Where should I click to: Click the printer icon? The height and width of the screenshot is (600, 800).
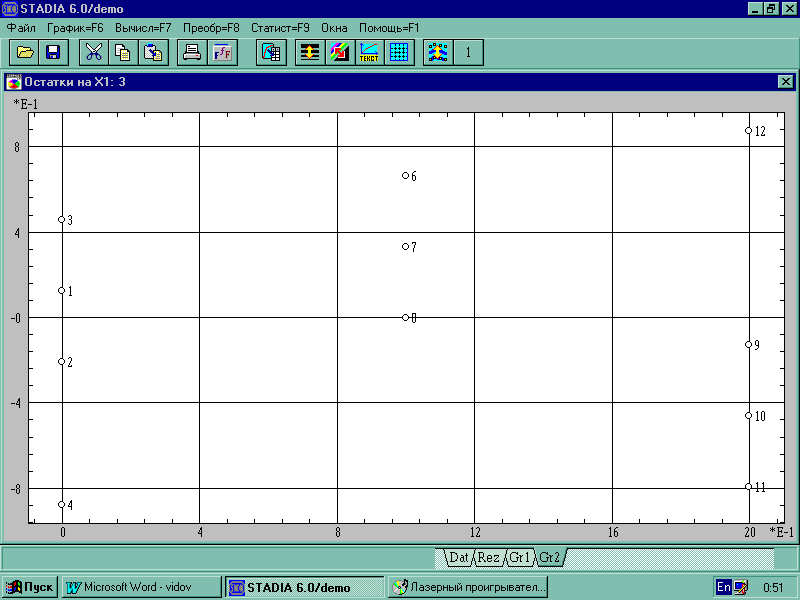(192, 52)
